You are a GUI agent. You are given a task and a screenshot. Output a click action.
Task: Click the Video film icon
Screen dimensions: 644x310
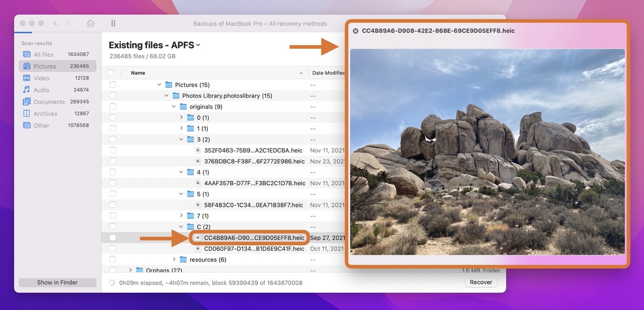[27, 78]
